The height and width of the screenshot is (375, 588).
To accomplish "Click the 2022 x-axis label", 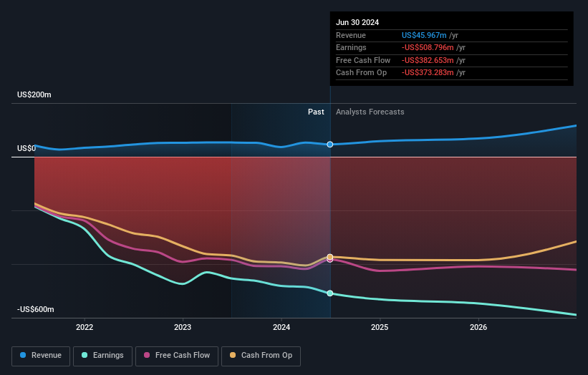I will click(85, 327).
